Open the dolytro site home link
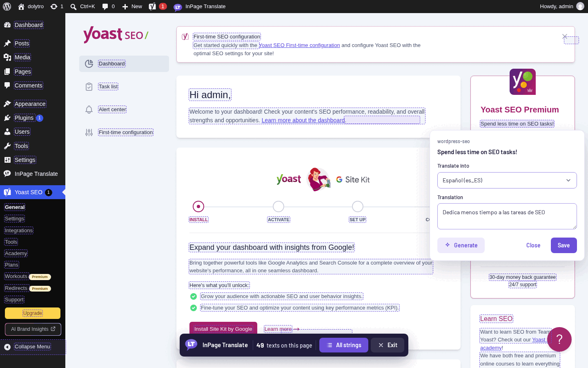Viewport: 588px width, 368px height. [31, 7]
